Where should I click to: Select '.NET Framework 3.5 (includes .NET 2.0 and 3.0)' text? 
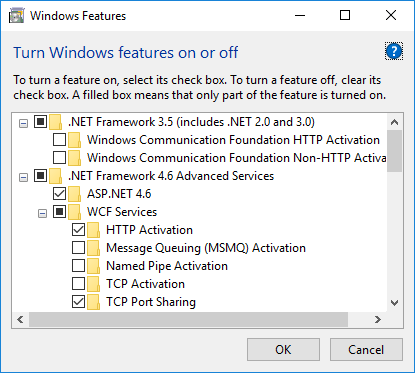click(x=191, y=122)
